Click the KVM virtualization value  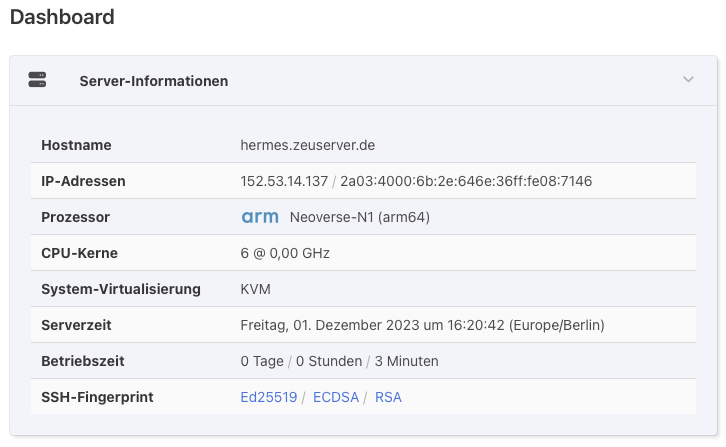point(256,289)
